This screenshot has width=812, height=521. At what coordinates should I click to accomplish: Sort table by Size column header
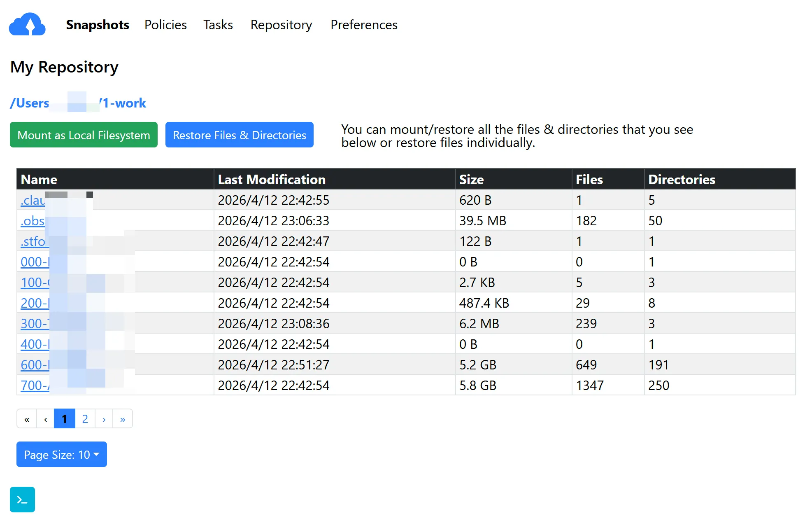tap(471, 180)
